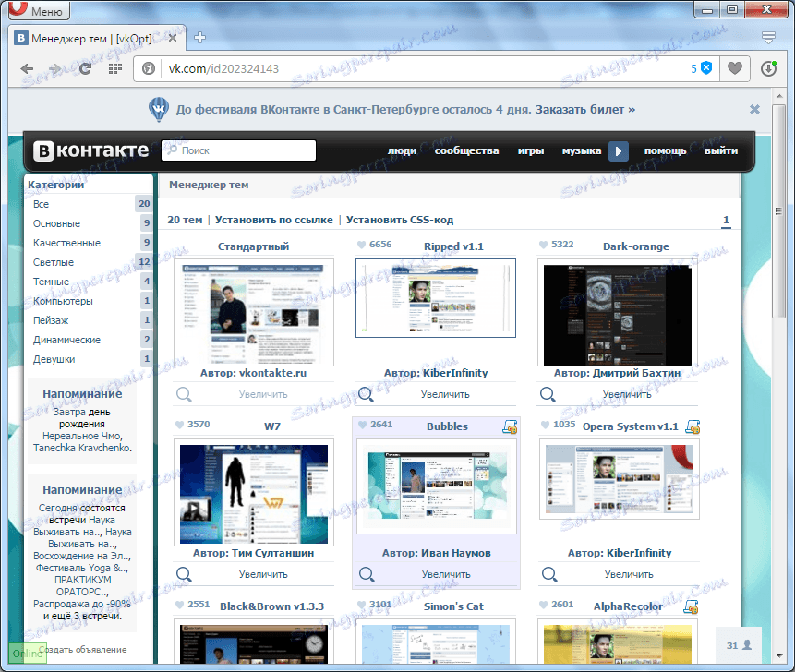Click magnifier icon under Bubbles theme
Viewport: 795px width, 672px height.
click(x=367, y=574)
